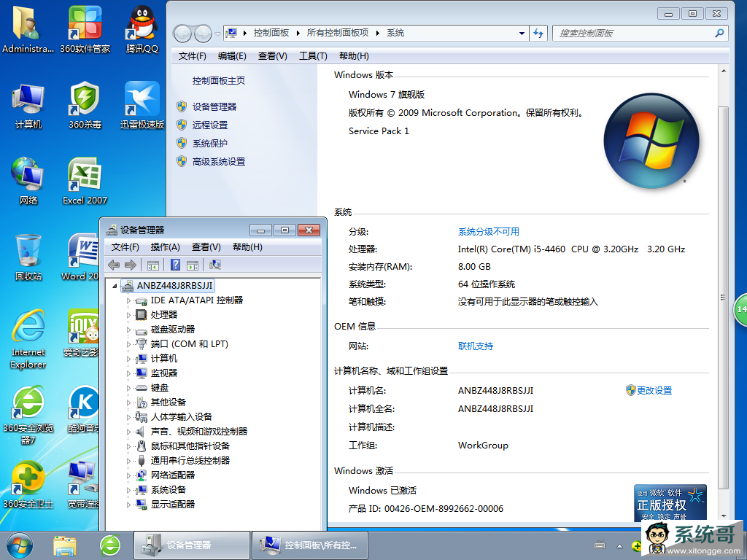The image size is (747, 560).
Task: Select 鼠标和其他指针设备 tree item
Action: point(190,446)
